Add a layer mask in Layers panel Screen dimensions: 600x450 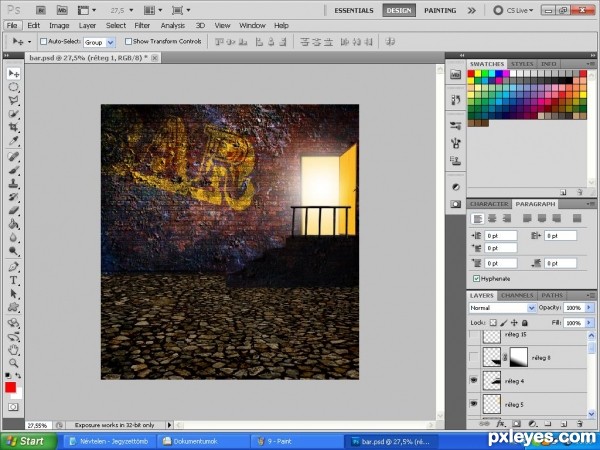(516, 424)
